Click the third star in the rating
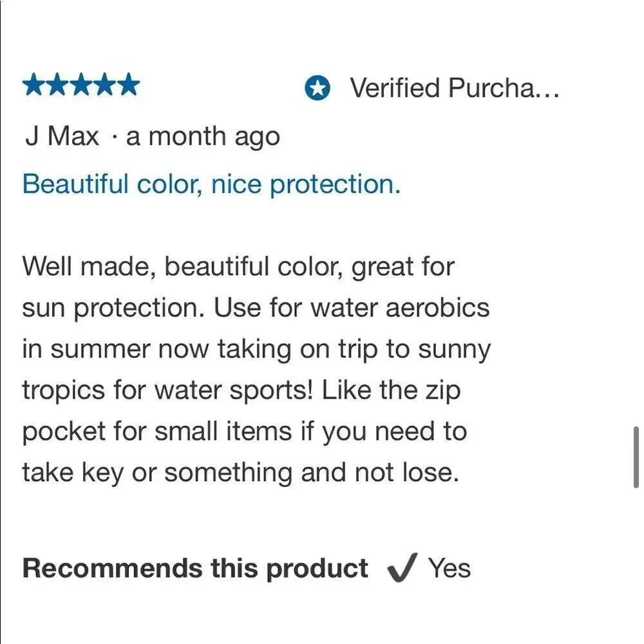Image resolution: width=644 pixels, height=644 pixels. [x=81, y=84]
